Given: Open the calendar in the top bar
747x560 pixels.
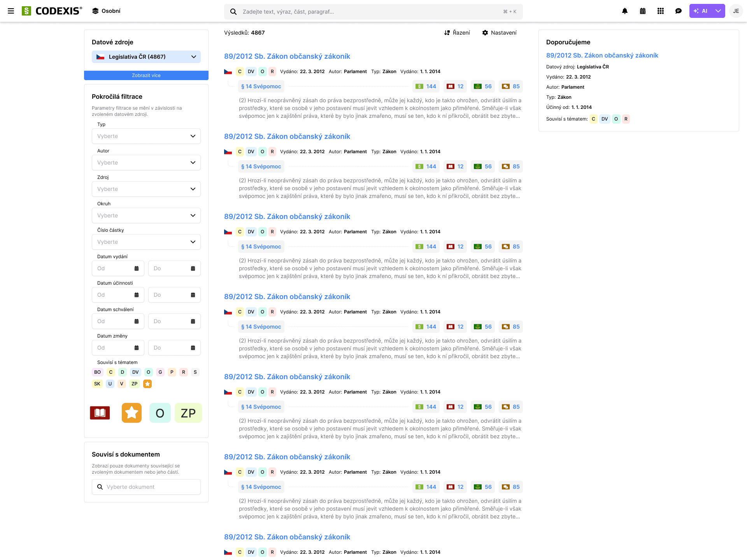Looking at the screenshot, I should click(x=643, y=11).
